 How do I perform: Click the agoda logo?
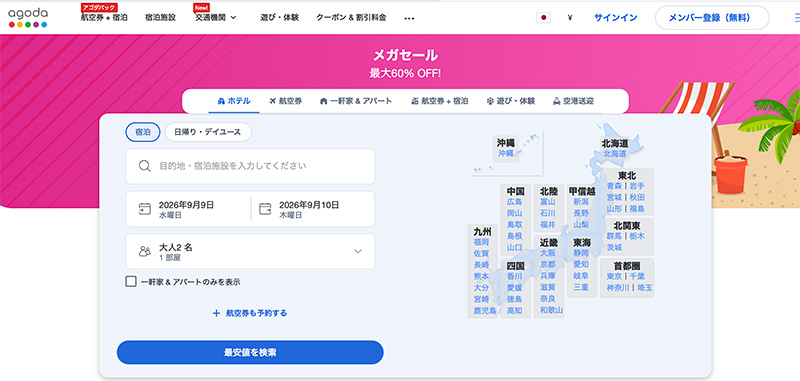point(28,17)
